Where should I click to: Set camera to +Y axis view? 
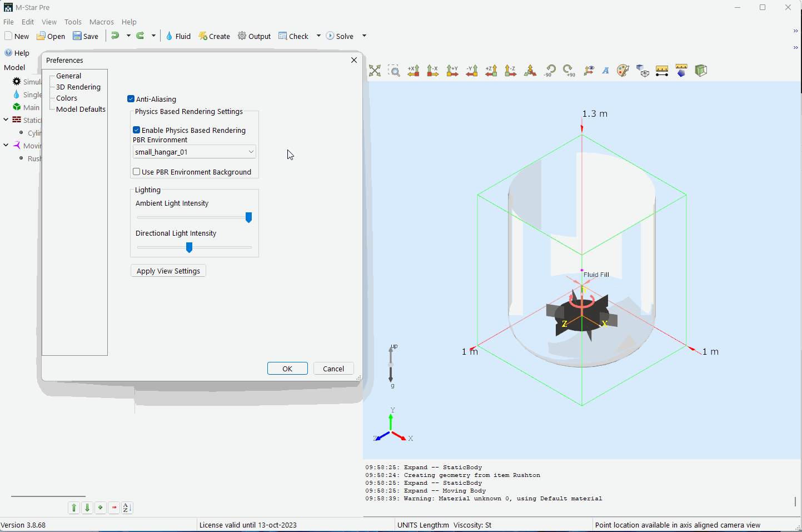point(452,71)
